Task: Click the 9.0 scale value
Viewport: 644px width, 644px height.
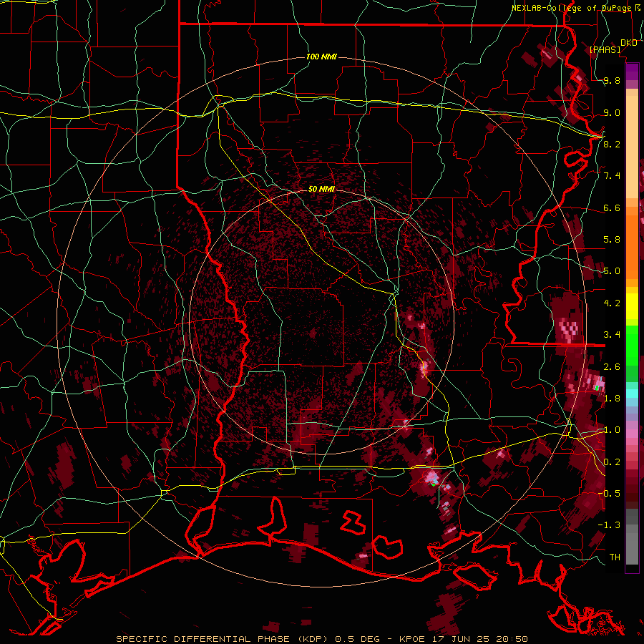Action: [612, 112]
